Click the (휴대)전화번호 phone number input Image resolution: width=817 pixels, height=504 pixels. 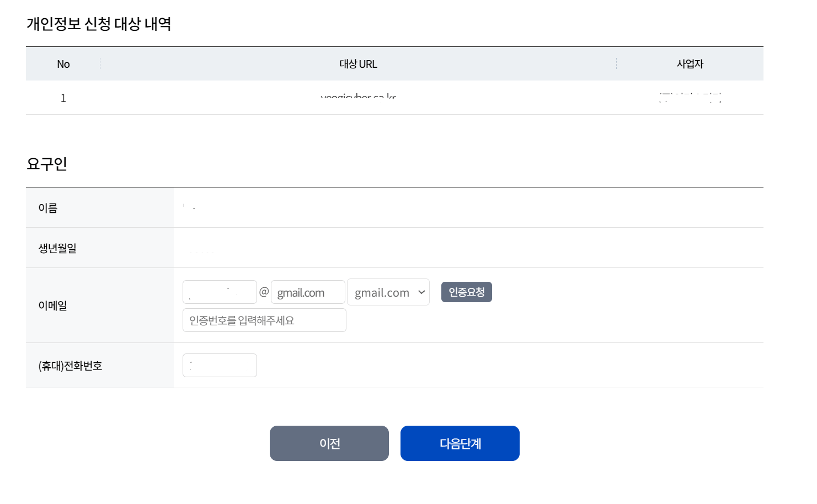click(x=220, y=365)
